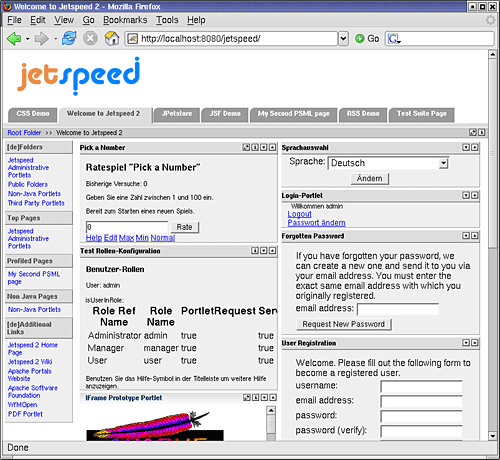Open the Tools menu

(167, 20)
